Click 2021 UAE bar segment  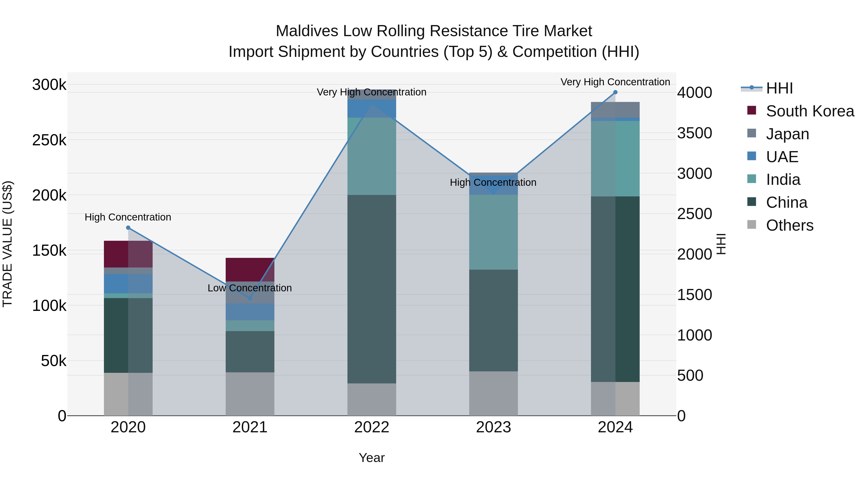pyautogui.click(x=250, y=312)
